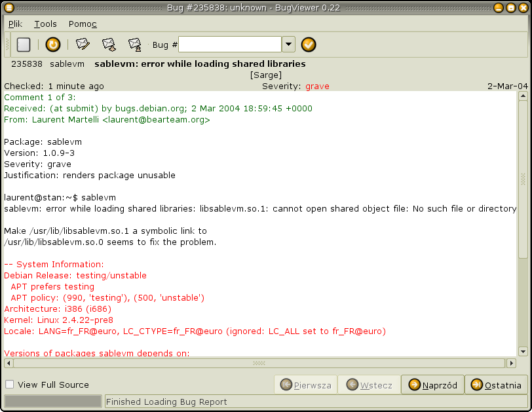Expand the Bug # history dropdown arrow
The width and height of the screenshot is (532, 412).
tap(288, 45)
